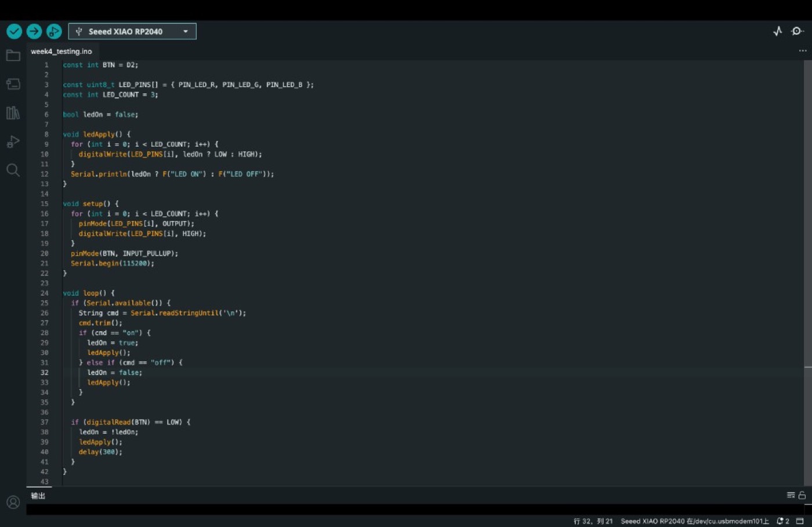This screenshot has height=527, width=812.
Task: Click the 'delay(300);' line
Action: click(100, 452)
